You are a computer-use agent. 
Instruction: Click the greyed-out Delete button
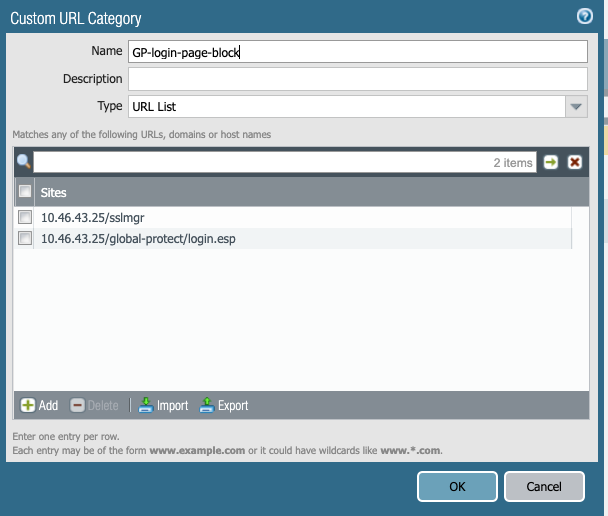tap(94, 406)
